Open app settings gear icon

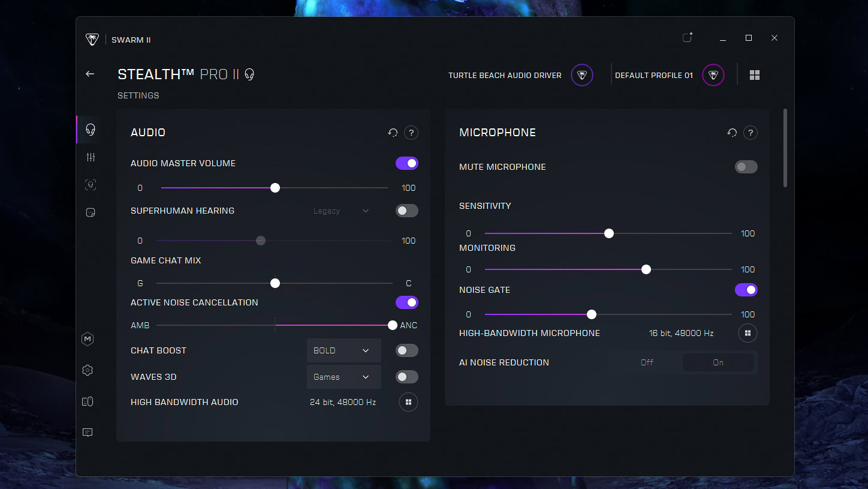tap(88, 370)
